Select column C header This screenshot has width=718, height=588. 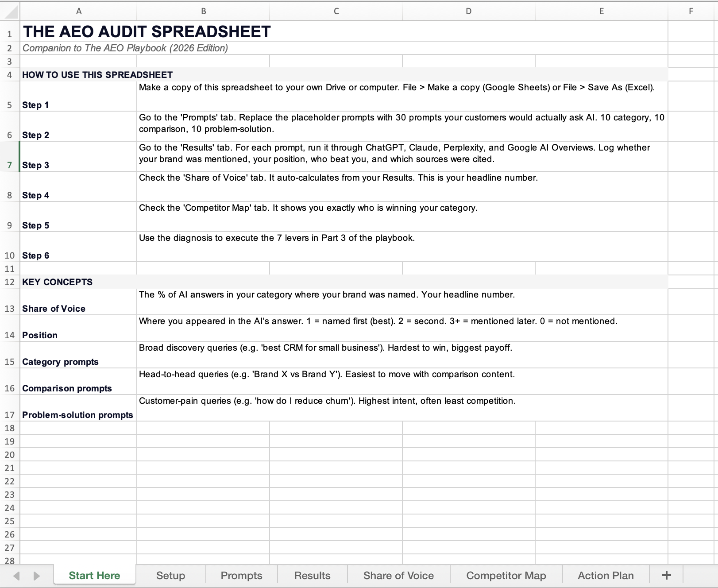336,11
